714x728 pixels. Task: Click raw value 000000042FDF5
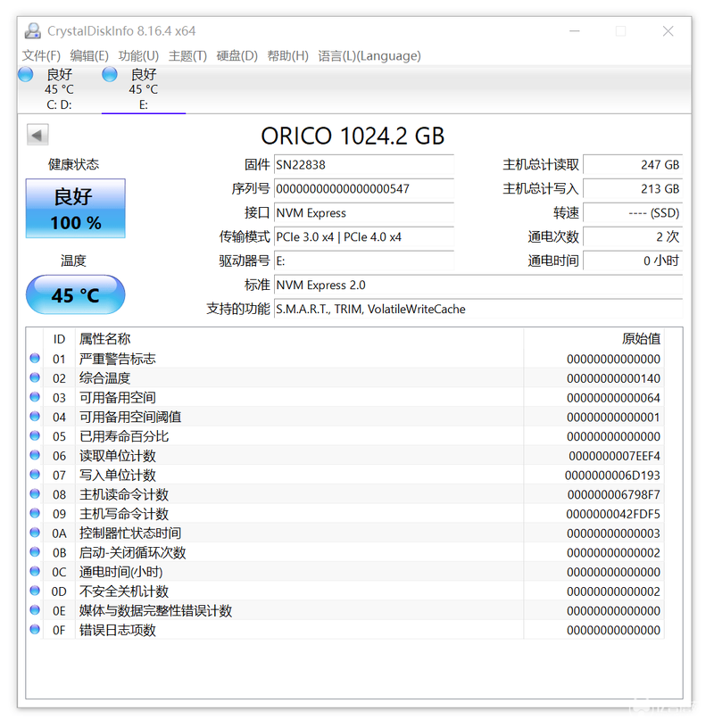coord(613,514)
